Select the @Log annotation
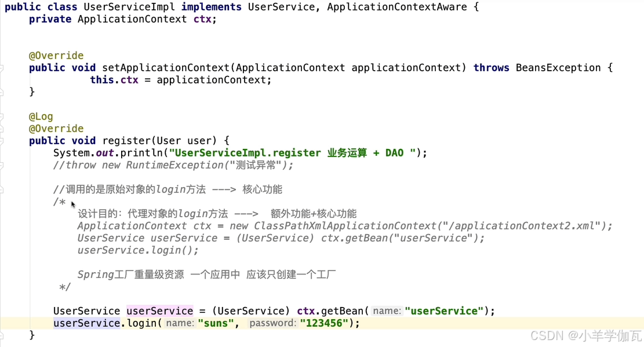 pos(41,116)
